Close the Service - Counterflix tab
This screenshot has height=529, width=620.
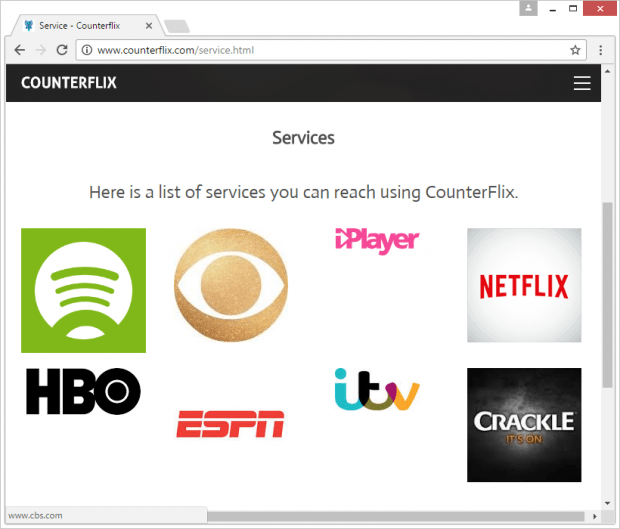click(149, 26)
